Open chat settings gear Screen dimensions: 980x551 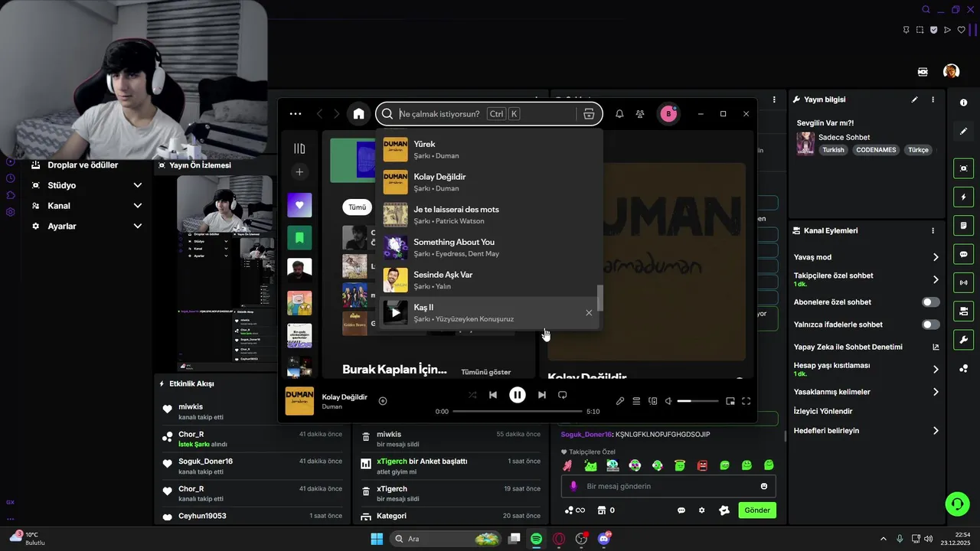(x=701, y=510)
